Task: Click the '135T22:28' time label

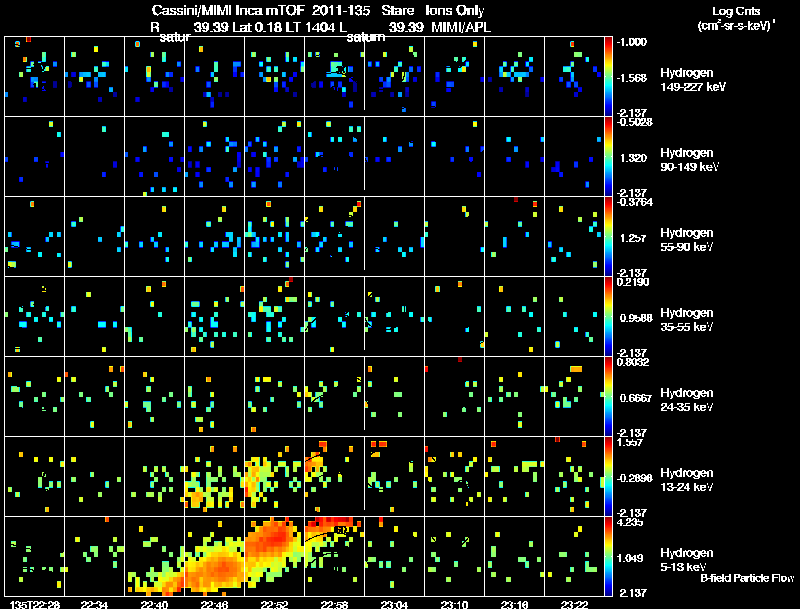Action: 35,604
